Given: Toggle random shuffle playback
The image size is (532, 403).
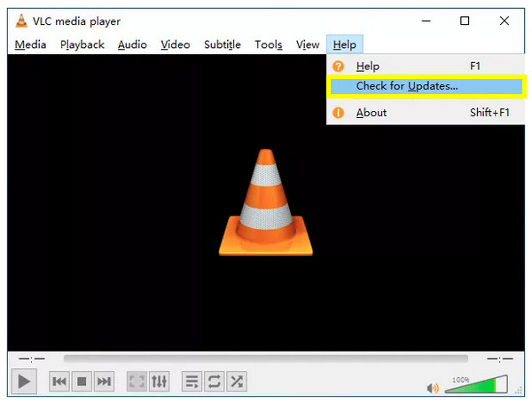Looking at the screenshot, I should pyautogui.click(x=237, y=382).
